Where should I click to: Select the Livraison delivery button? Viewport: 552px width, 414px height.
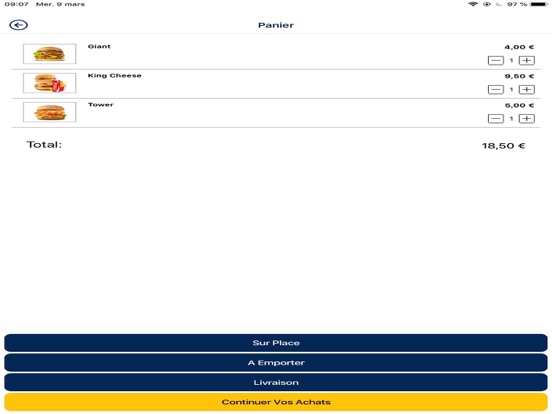[276, 382]
